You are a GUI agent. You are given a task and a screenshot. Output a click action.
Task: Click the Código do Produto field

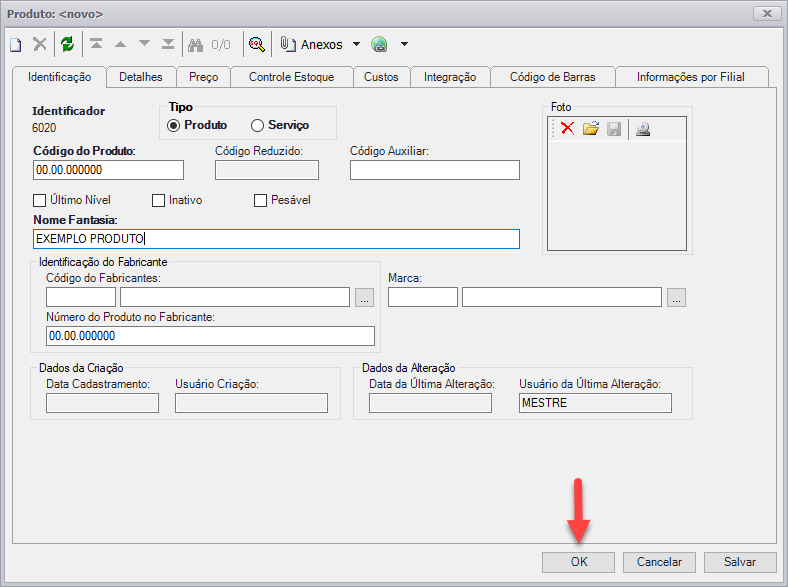[x=109, y=170]
